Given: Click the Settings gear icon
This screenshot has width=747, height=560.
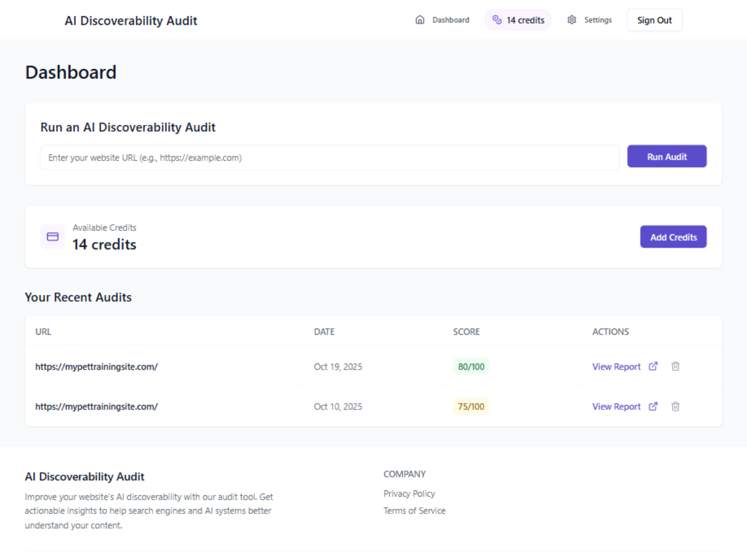Looking at the screenshot, I should pos(572,20).
